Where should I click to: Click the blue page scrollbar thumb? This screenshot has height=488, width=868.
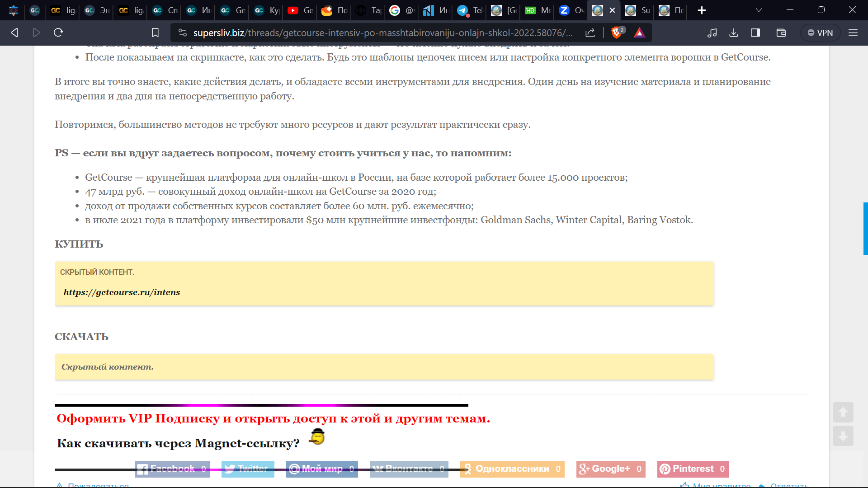pyautogui.click(x=865, y=229)
